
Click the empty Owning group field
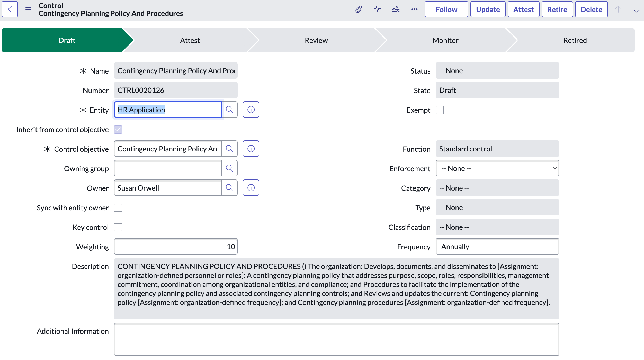pos(168,168)
